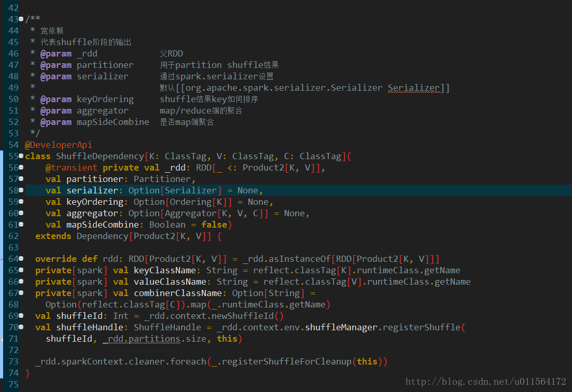The height and width of the screenshot is (392, 572).
Task: Click the closing brace on line 74
Action: (x=27, y=373)
